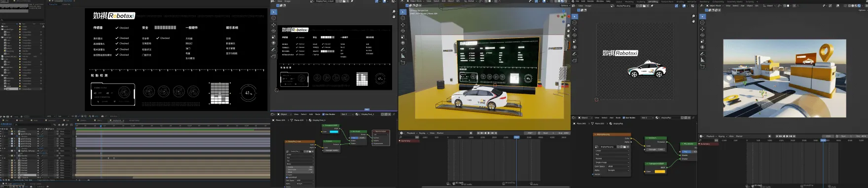The image size is (868, 188).
Task: Toggle X-ray in city-scene viewport header
Action: pyautogui.click(x=845, y=6)
